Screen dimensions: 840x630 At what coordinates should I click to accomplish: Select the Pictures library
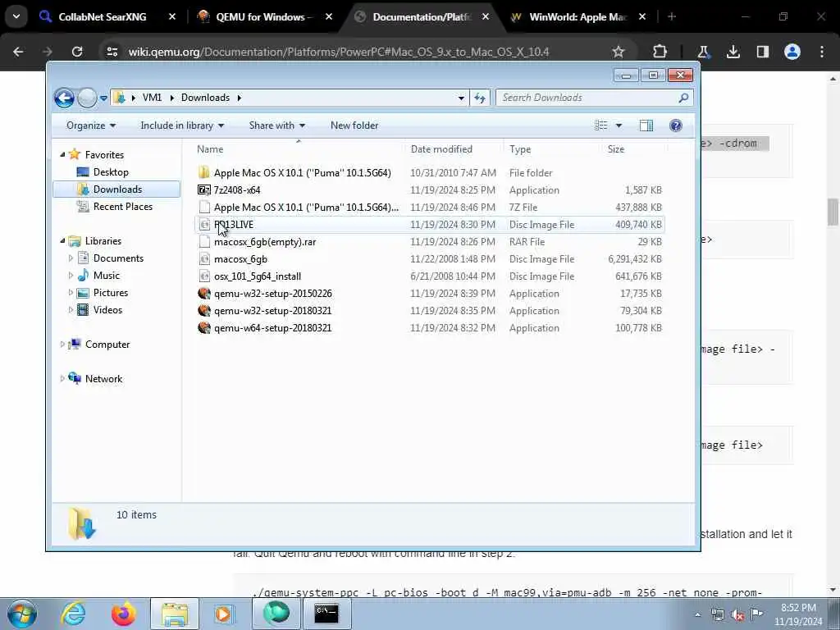(110, 293)
